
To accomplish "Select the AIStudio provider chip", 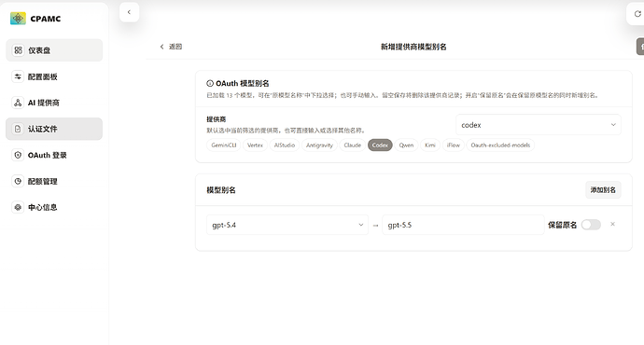I will click(285, 145).
